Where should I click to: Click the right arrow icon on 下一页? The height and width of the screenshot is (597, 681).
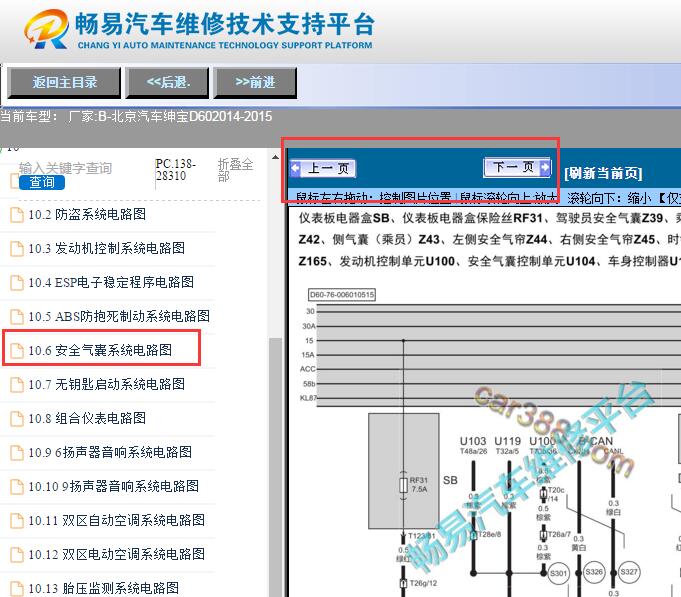(x=545, y=167)
